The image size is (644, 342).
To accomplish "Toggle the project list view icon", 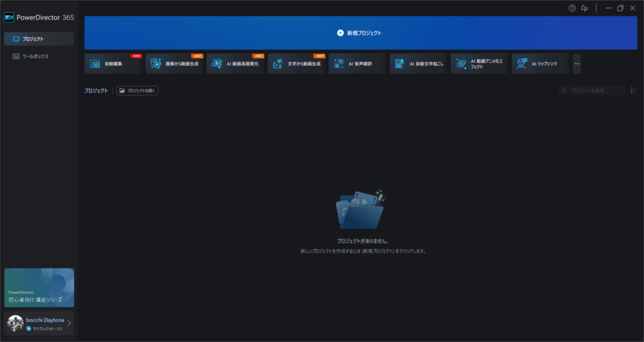I will tap(633, 91).
